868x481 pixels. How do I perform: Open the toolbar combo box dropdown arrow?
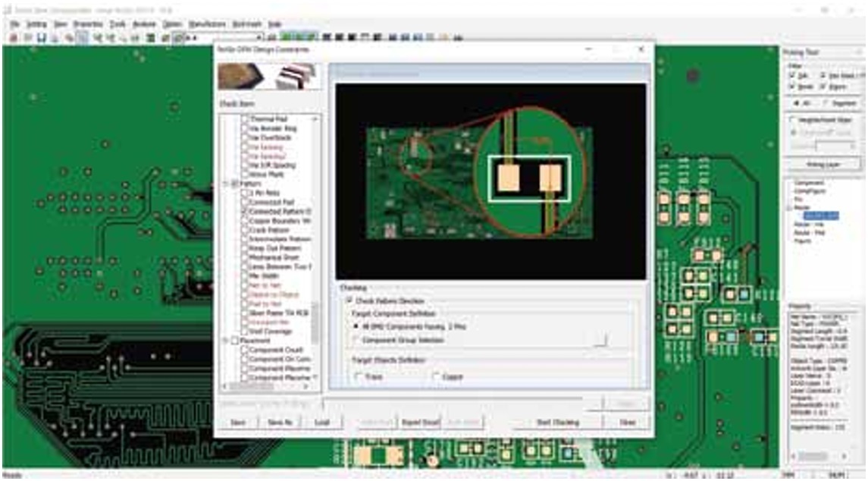click(x=260, y=37)
